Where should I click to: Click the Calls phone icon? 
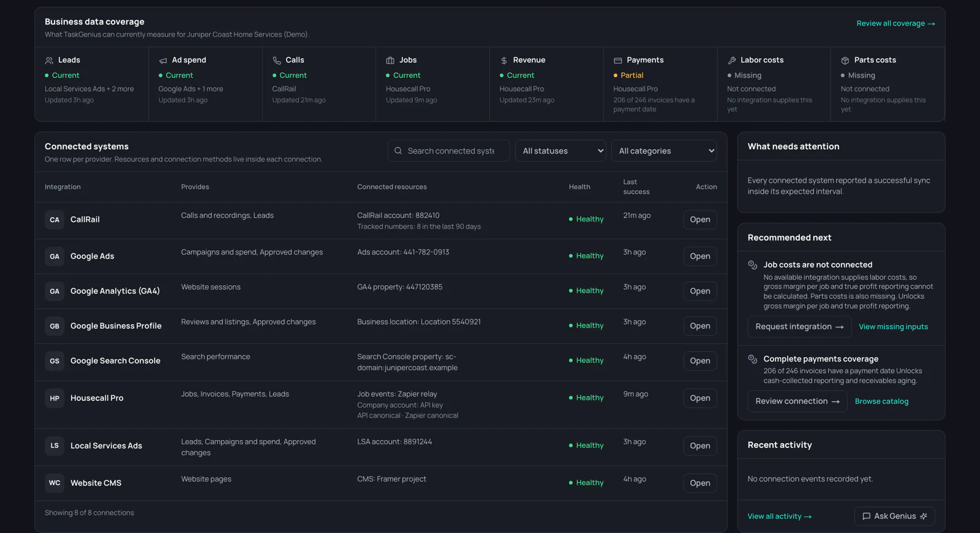pos(277,61)
